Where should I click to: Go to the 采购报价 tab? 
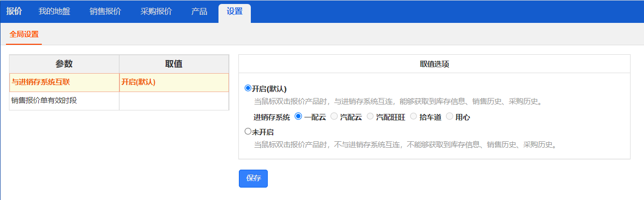click(x=156, y=11)
